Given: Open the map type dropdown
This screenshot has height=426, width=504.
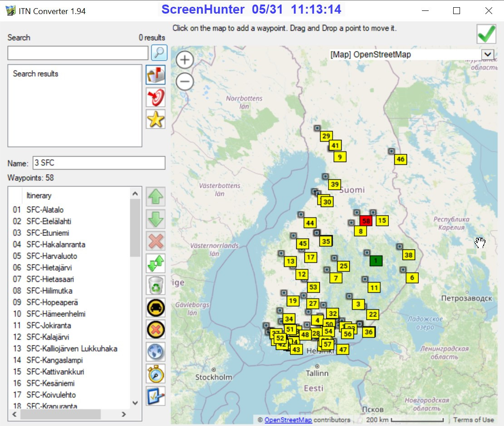Looking at the screenshot, I should (x=487, y=54).
